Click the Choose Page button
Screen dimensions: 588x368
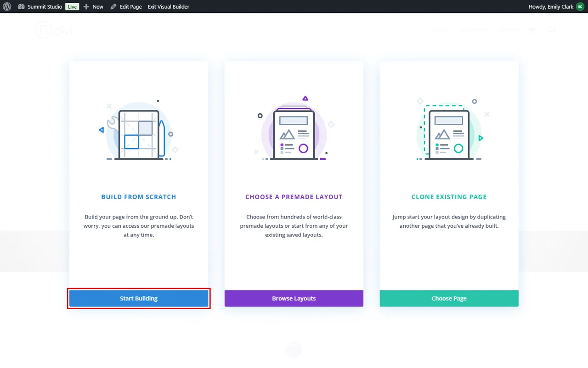(449, 299)
